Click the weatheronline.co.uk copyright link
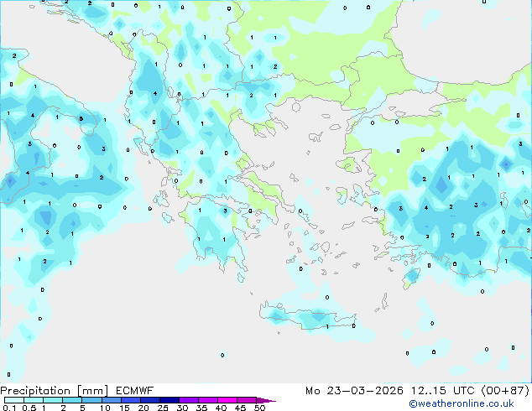This screenshot has width=532, height=411. pyautogui.click(x=462, y=403)
